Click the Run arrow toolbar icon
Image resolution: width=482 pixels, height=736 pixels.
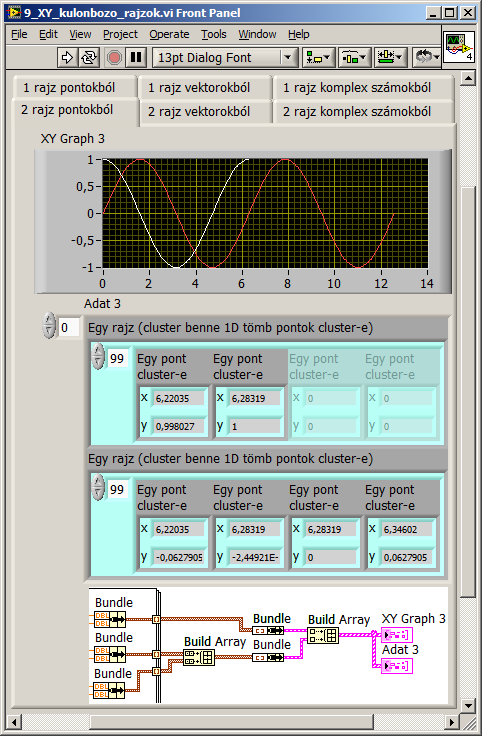click(x=67, y=57)
